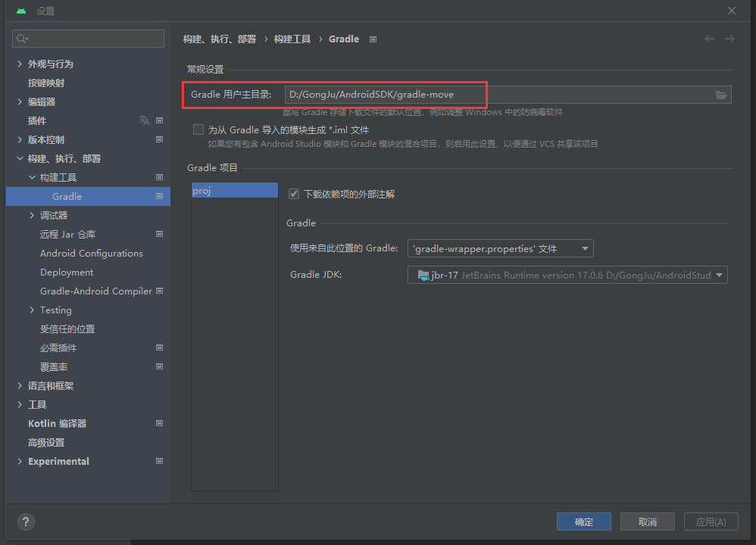Click the project-level marker icon on Gradle tree row
The height and width of the screenshot is (545, 756).
pyautogui.click(x=160, y=196)
